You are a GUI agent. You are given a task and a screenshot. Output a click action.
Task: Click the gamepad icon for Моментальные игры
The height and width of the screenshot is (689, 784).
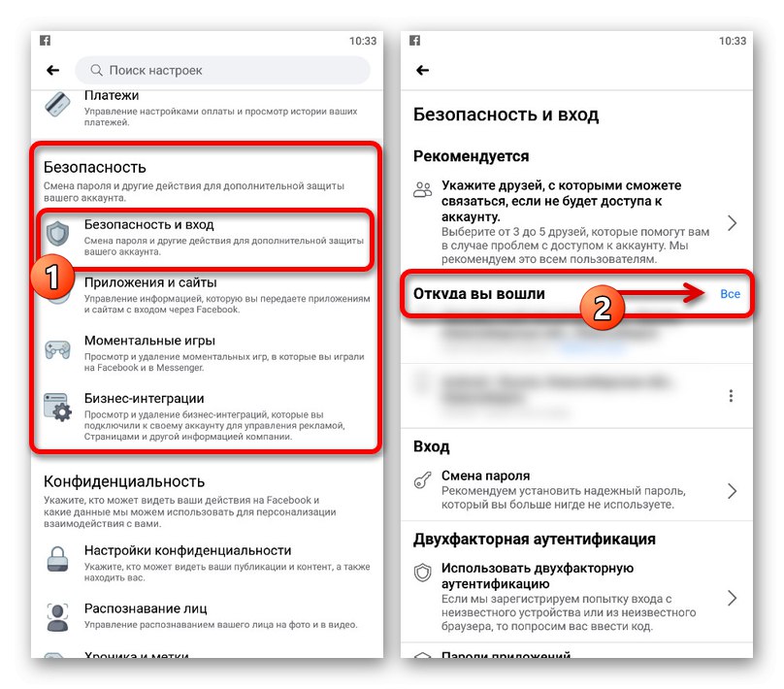pos(57,349)
